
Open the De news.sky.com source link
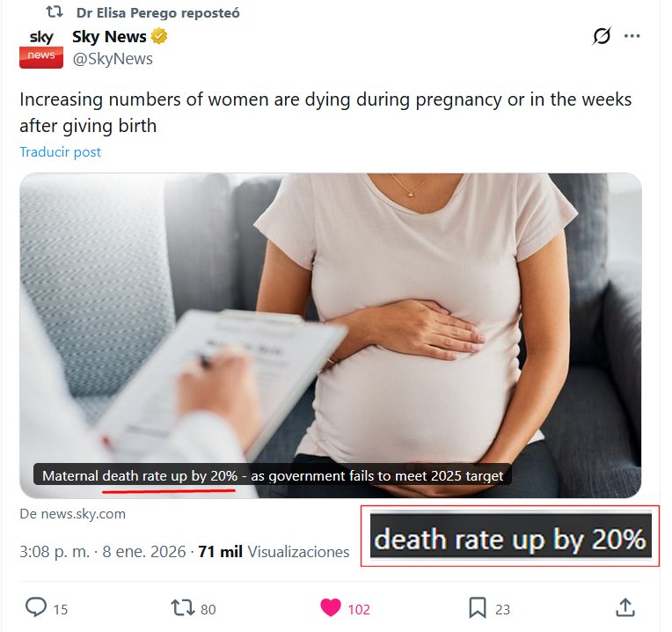pos(73,514)
